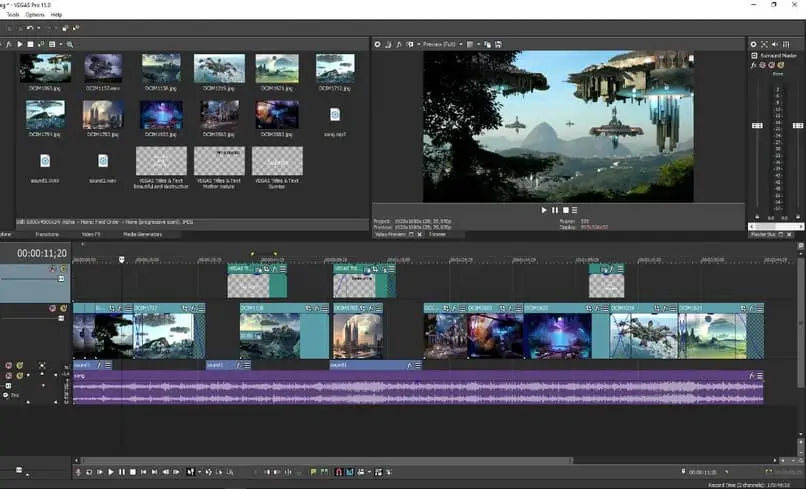The width and height of the screenshot is (806, 489).
Task: Expand the Split Screen View dropdown arrow
Action: click(419, 44)
